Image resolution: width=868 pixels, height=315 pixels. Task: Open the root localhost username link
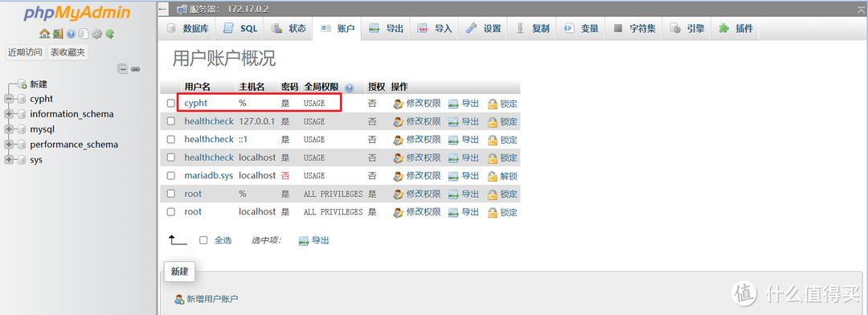tap(193, 212)
